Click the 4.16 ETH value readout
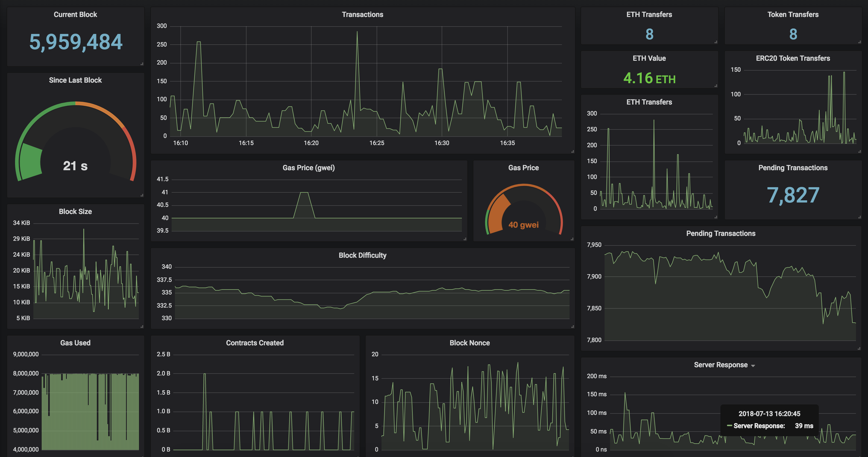Viewport: 868px width, 457px height. [x=649, y=78]
